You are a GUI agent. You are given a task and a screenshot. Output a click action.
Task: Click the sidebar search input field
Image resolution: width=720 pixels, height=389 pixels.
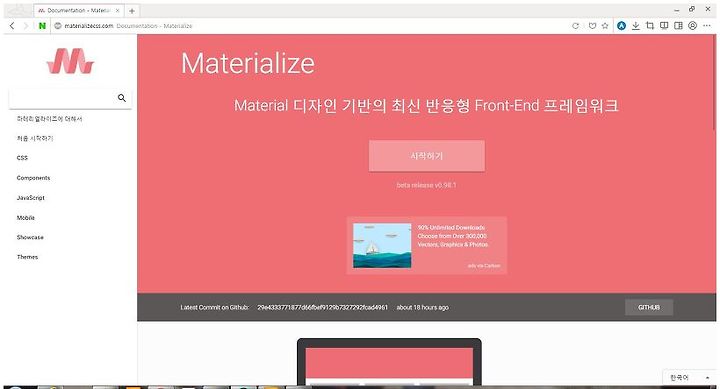pos(70,98)
